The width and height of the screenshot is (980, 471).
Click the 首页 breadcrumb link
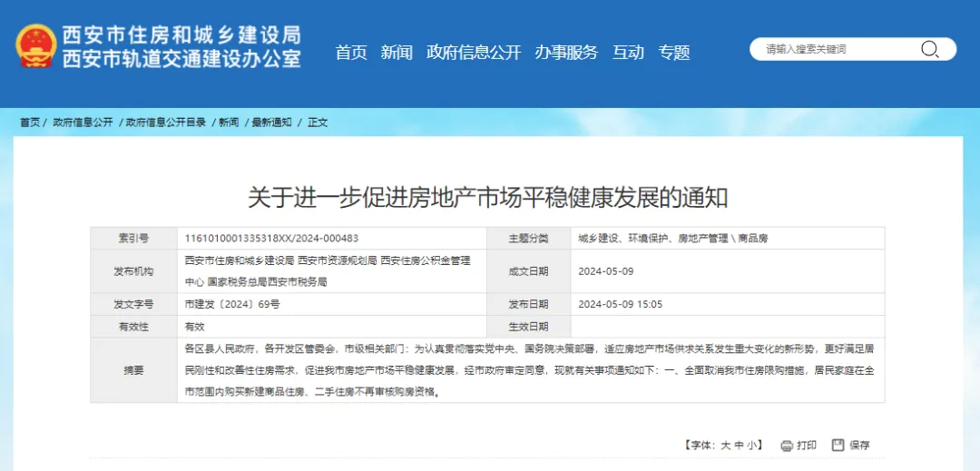30,122
